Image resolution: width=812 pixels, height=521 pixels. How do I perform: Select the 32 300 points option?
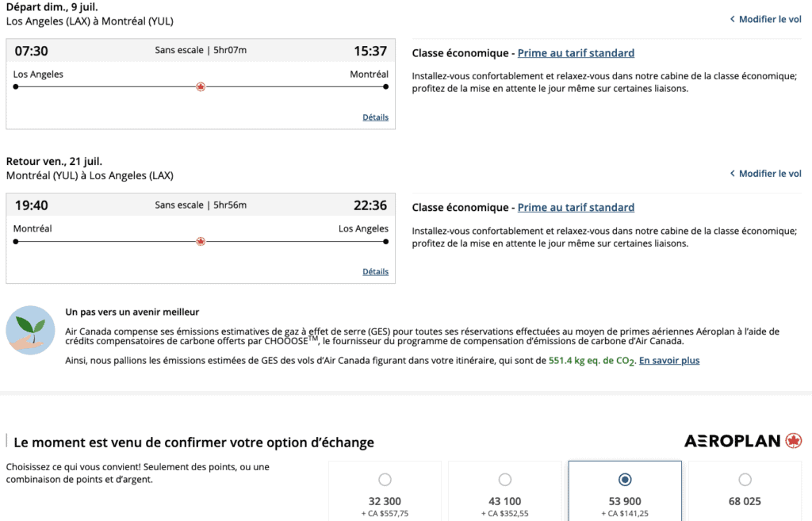click(x=385, y=479)
